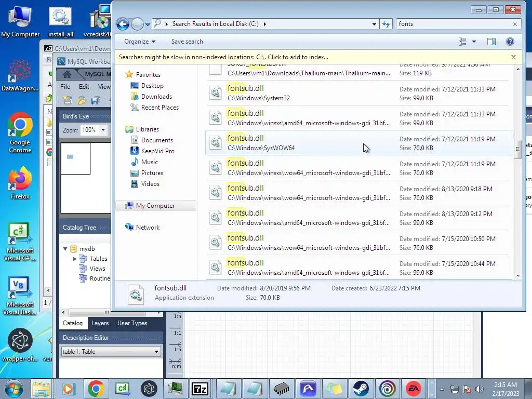Select fontsub.dll modified 7/15/2020 10:44 PM
Screen dimensions: 532x399
click(x=358, y=268)
